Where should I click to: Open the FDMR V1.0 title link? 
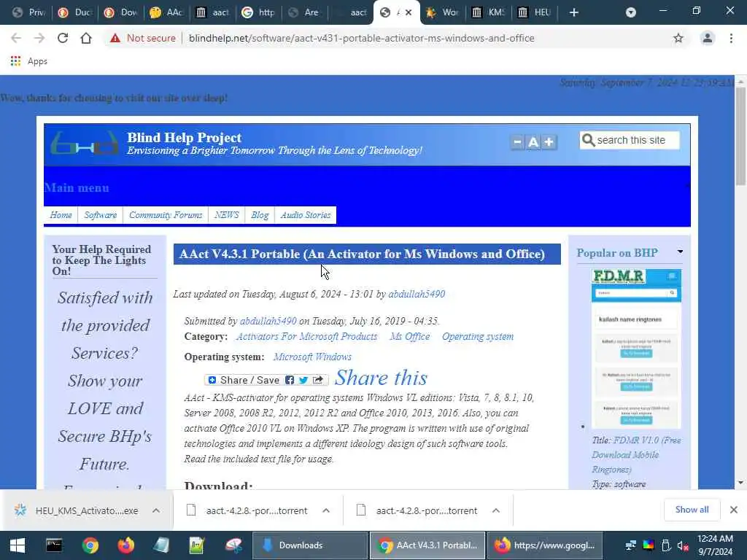(636, 455)
